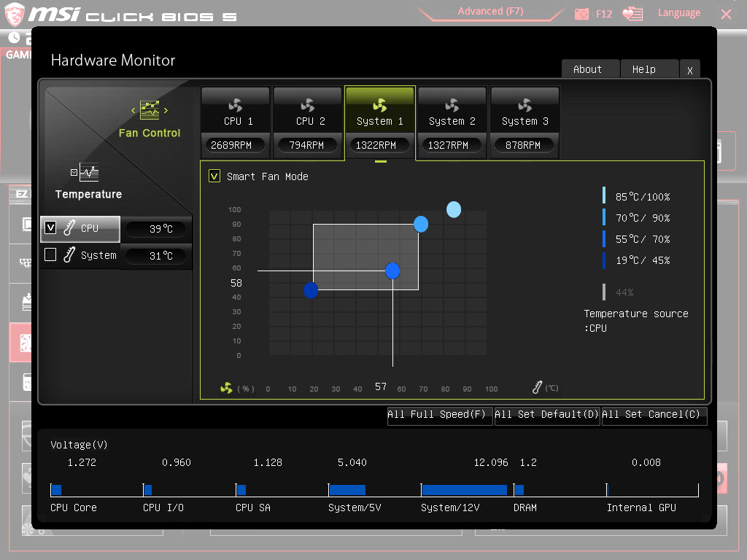
Task: Click the CPU Core voltage bar
Action: tap(56, 490)
